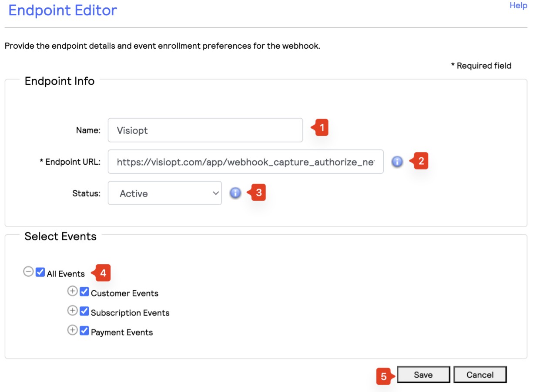Click the Endpoint Editor page heading
Viewport: 533px width, 392px height.
[63, 10]
